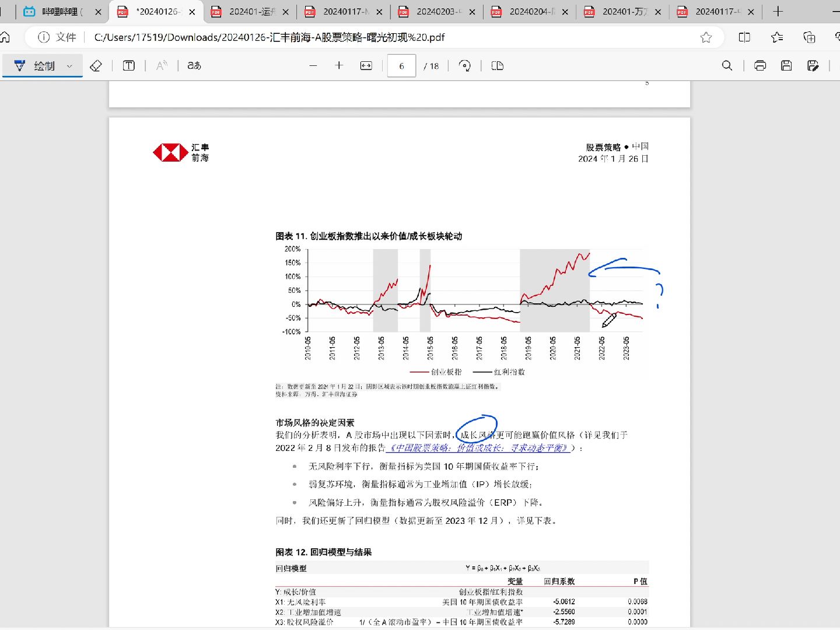Viewport: 840px width, 630px height.
Task: Click the HSBC 汇丰前海 logo
Action: click(181, 153)
